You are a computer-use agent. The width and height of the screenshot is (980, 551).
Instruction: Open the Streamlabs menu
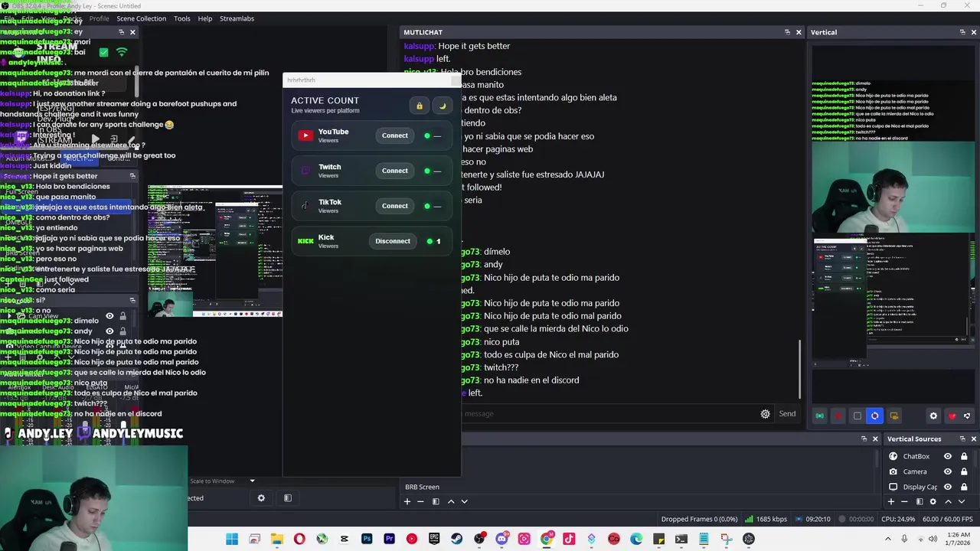pyautogui.click(x=237, y=18)
